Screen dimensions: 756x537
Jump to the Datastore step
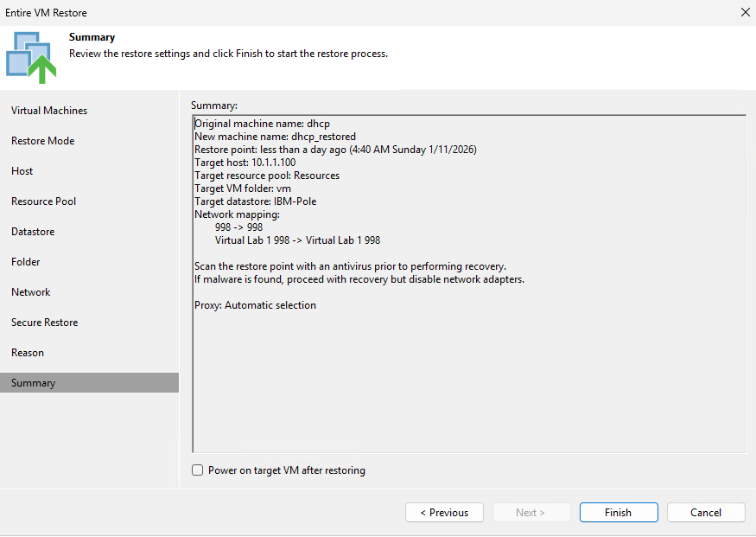coord(33,231)
